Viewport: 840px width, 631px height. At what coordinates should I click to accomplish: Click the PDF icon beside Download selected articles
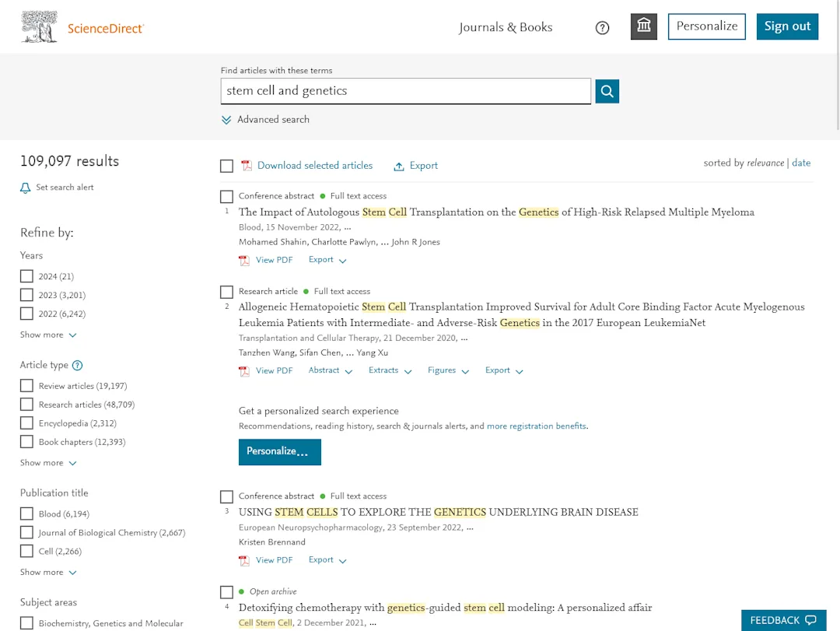(x=247, y=166)
